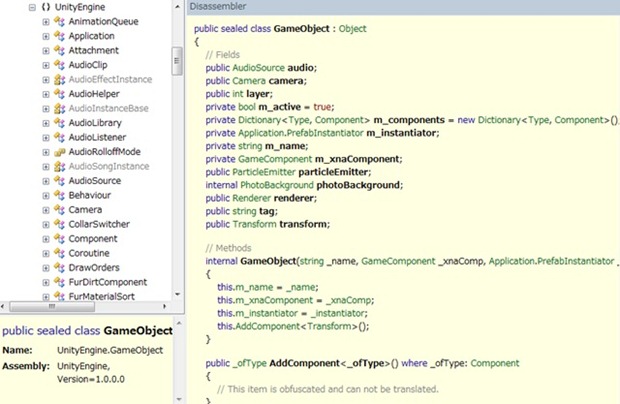Viewport: 620px width, 404px height.
Task: Click the UnityEngine namespace braces icon
Action: tap(46, 7)
